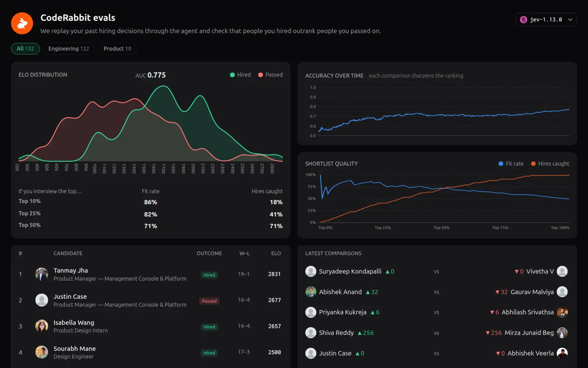Click green up arrow next to Shiva Reddy

tap(360, 333)
